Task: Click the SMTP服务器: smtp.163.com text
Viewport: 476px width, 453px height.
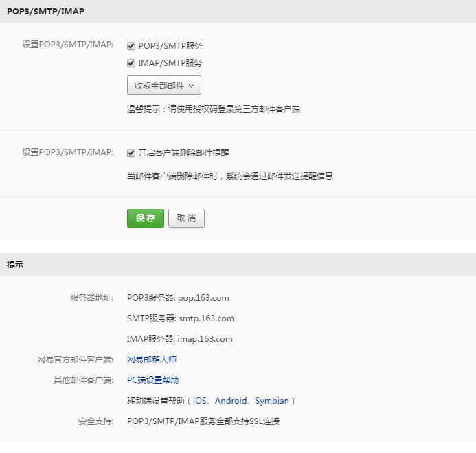Action: [x=181, y=318]
